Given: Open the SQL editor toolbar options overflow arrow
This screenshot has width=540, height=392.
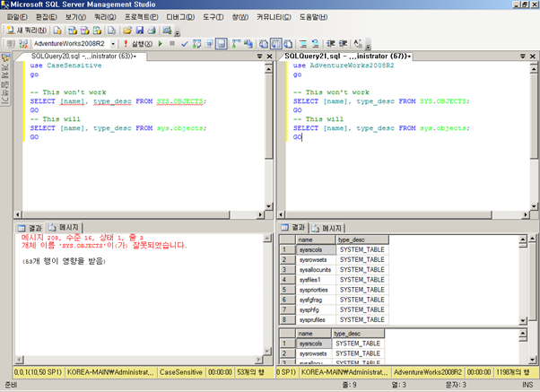Looking at the screenshot, I should tap(368, 46).
